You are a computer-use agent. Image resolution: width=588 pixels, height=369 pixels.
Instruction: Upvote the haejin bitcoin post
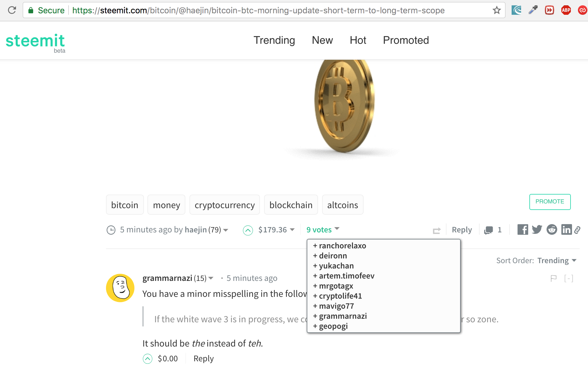[x=248, y=230]
